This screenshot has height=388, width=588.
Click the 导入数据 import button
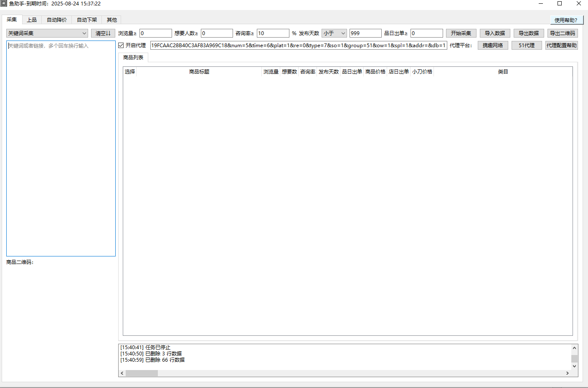[494, 33]
